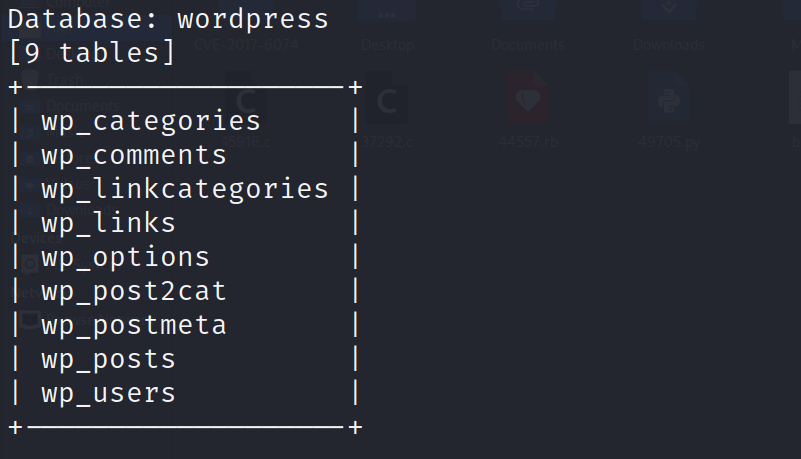
Task: Click the wp_users table name
Action: (108, 393)
